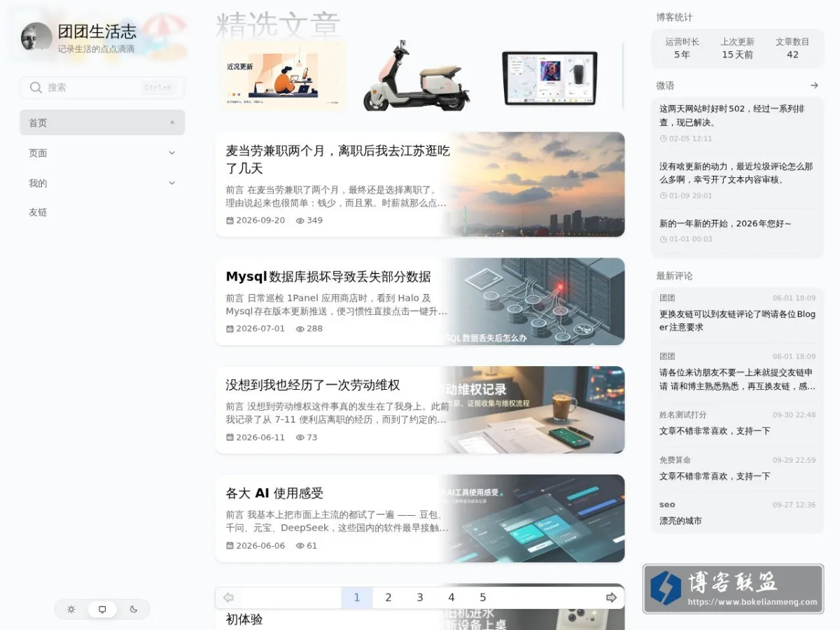This screenshot has width=840, height=630.
Task: Click the 最新评论 heading
Action: click(x=674, y=276)
